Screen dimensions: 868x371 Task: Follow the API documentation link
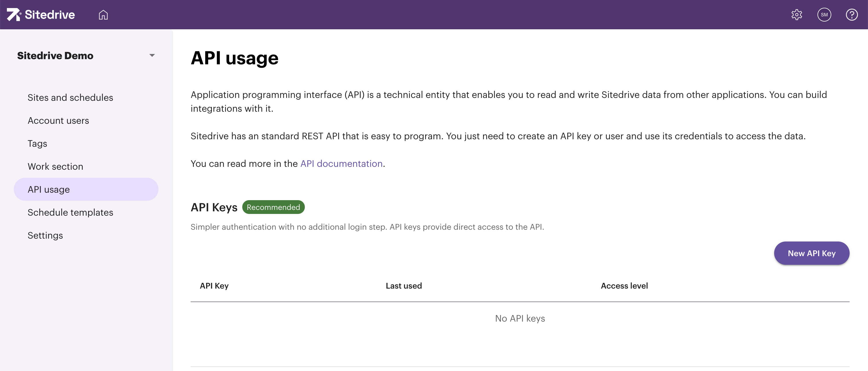(x=341, y=163)
